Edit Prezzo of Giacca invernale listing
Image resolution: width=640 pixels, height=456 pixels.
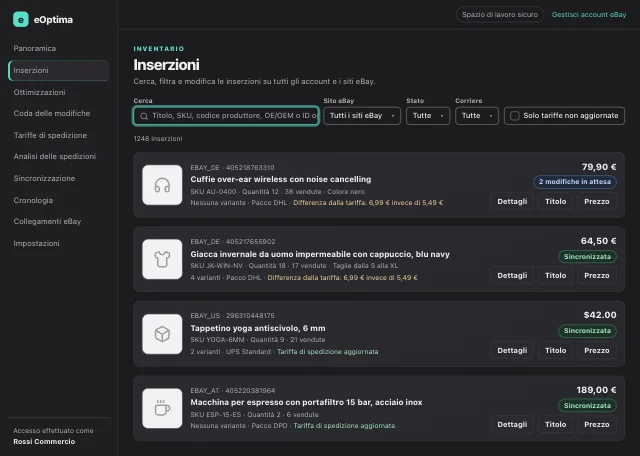596,276
